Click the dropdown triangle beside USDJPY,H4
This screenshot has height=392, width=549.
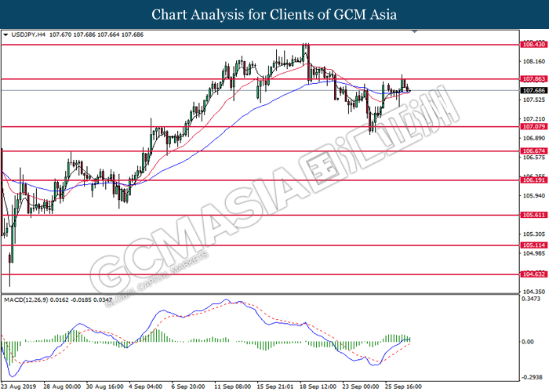click(x=5, y=34)
